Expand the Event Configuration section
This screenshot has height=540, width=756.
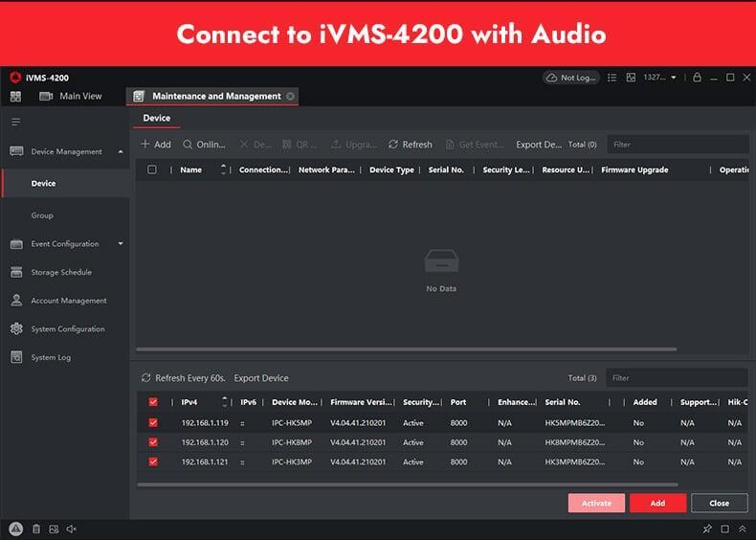[x=121, y=244]
